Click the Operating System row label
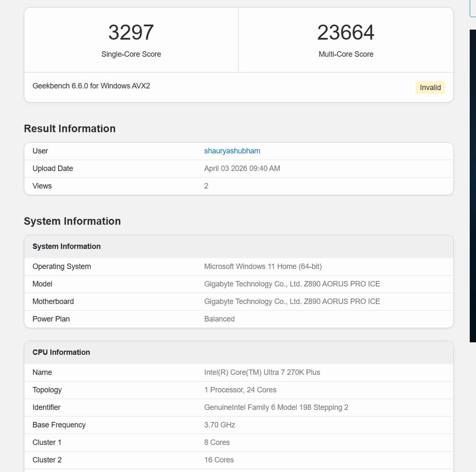This screenshot has width=476, height=472. tap(62, 266)
